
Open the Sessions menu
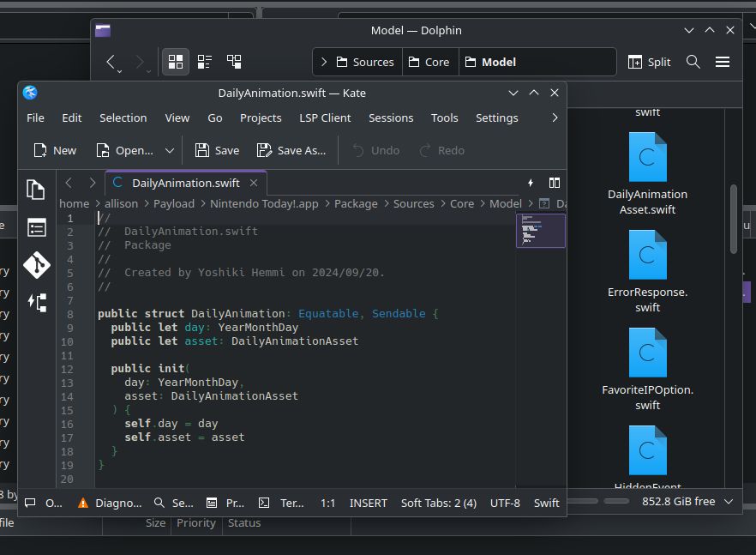(391, 118)
